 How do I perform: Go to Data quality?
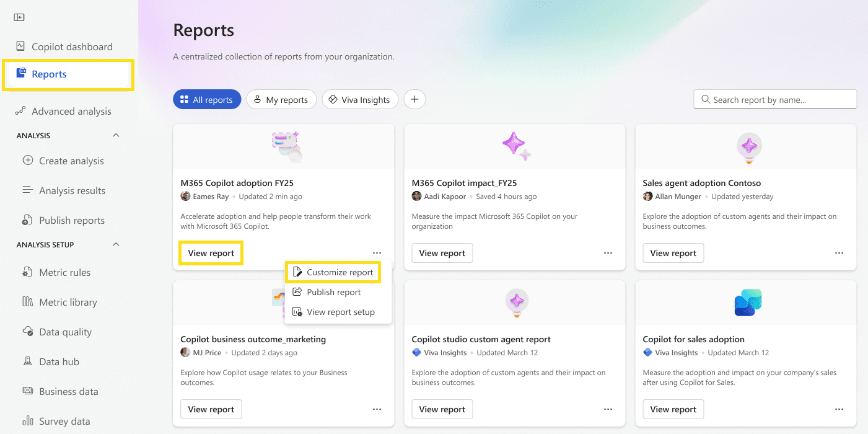[x=65, y=332]
